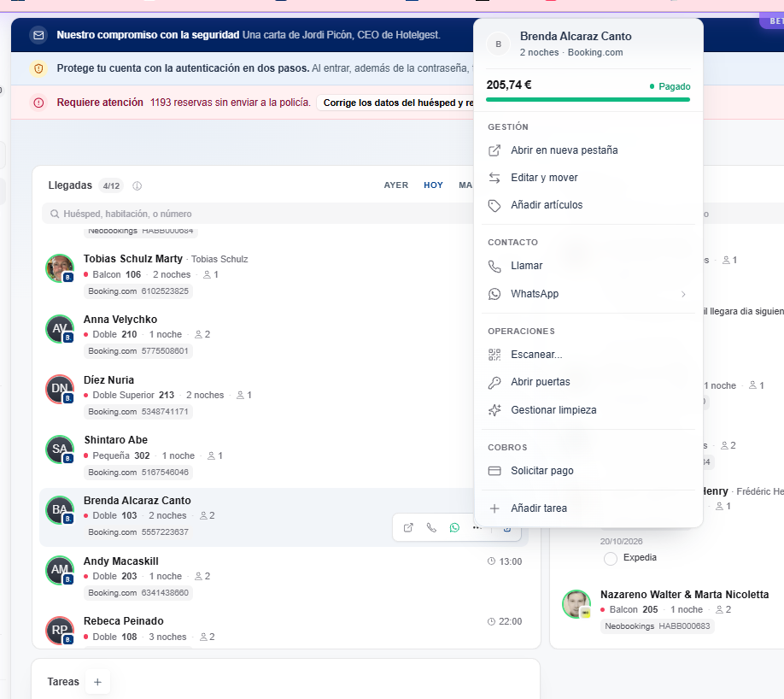Click the plus icon next to Tareas
The image size is (784, 699).
pos(98,682)
